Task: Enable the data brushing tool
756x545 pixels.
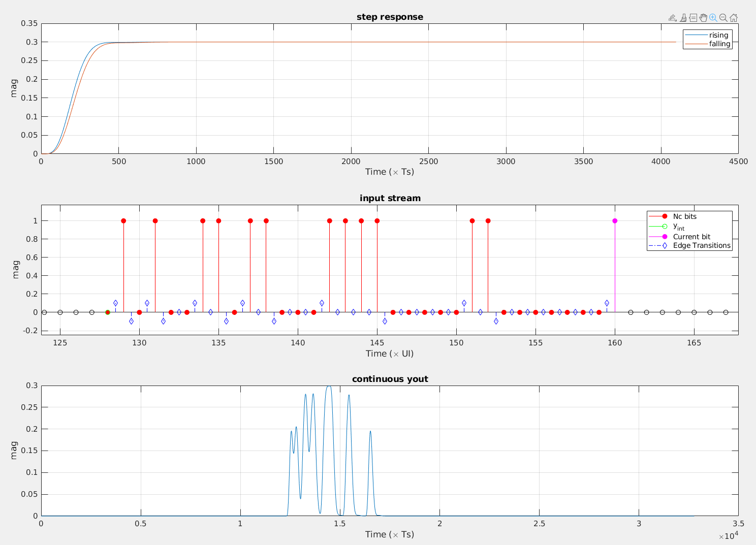Action: click(x=683, y=18)
